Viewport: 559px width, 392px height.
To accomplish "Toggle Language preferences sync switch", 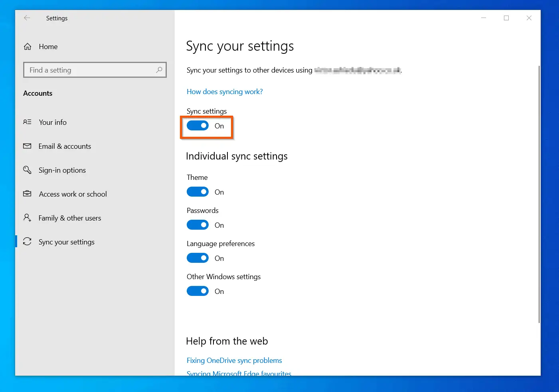I will point(198,258).
